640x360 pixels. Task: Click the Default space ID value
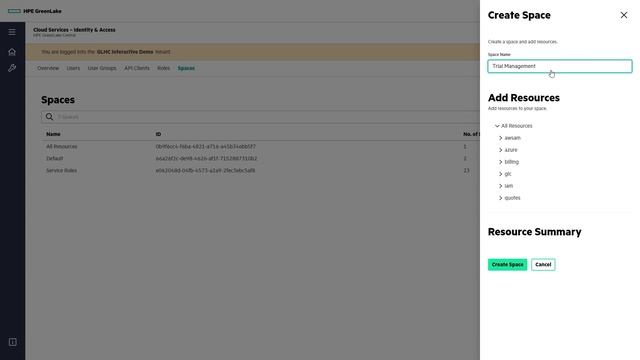pyautogui.click(x=206, y=158)
